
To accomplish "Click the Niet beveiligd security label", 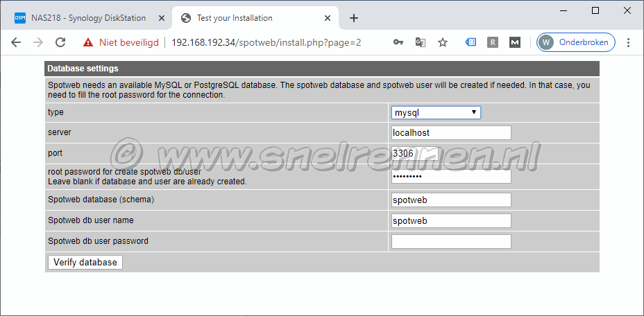I will click(x=129, y=42).
